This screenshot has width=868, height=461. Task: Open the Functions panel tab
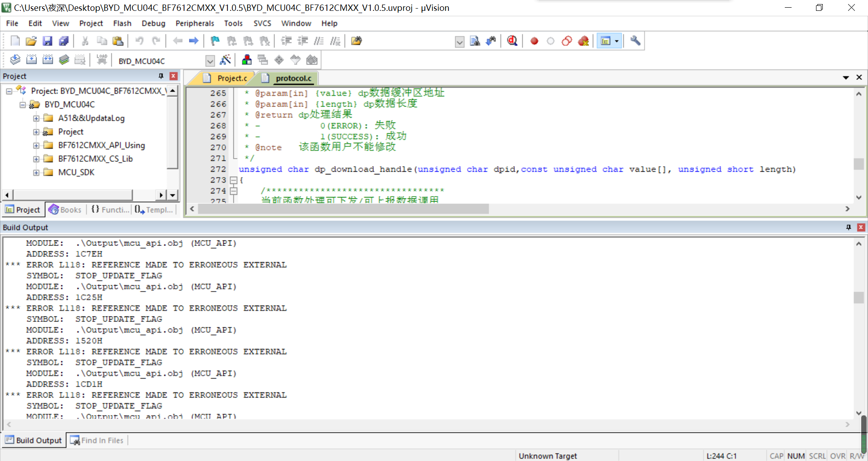(x=110, y=210)
